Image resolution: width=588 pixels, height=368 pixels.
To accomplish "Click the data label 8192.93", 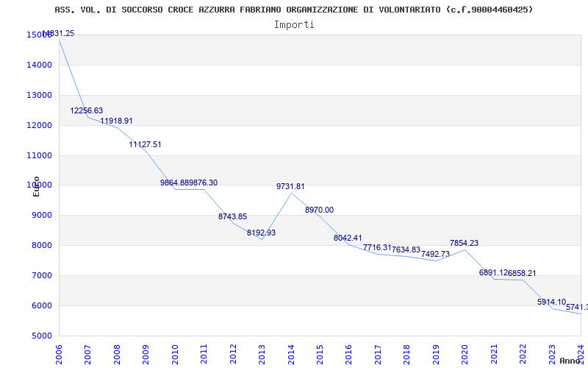I will pyautogui.click(x=262, y=233).
